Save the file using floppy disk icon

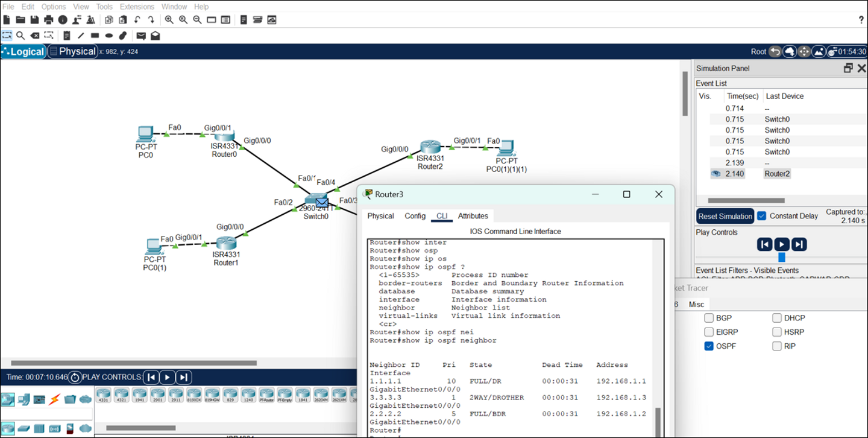(x=34, y=20)
